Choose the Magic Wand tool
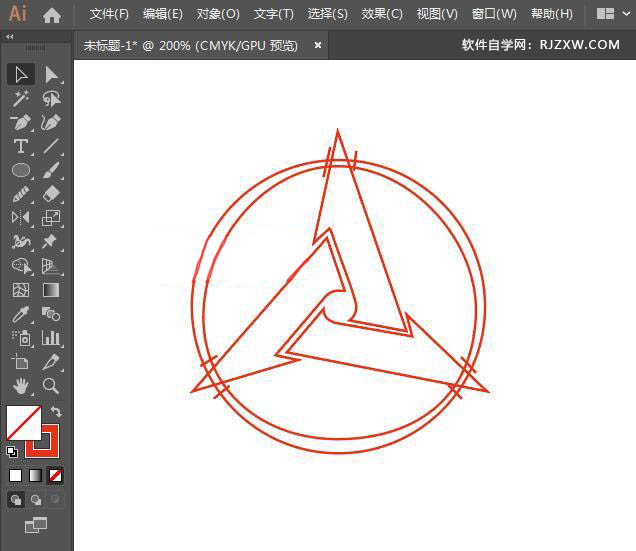This screenshot has width=636, height=551. click(21, 98)
